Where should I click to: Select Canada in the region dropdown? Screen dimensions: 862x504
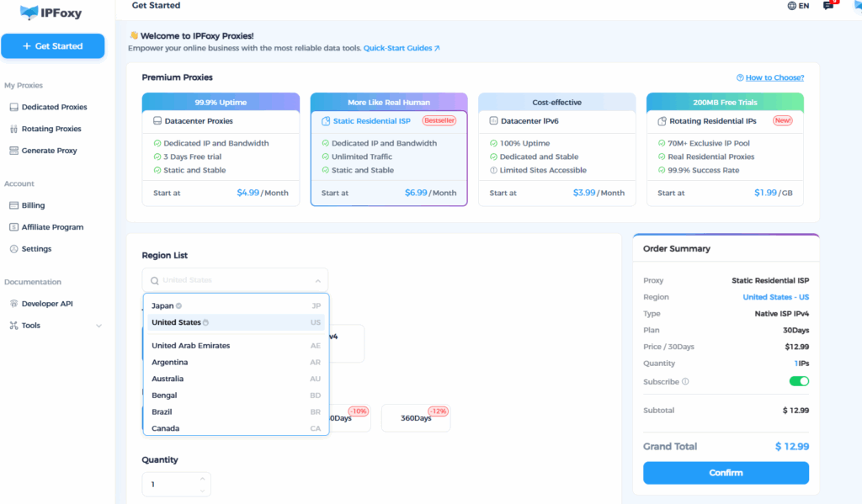[166, 428]
